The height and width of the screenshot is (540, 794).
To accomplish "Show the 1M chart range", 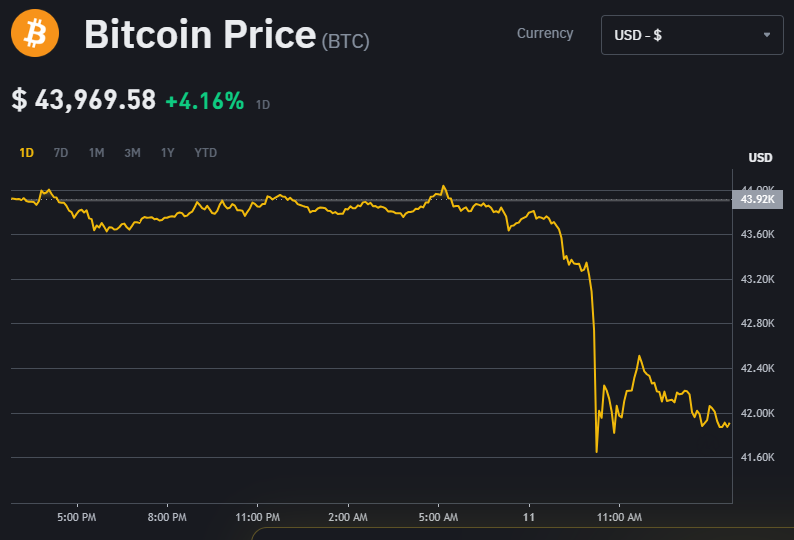I will click(96, 153).
